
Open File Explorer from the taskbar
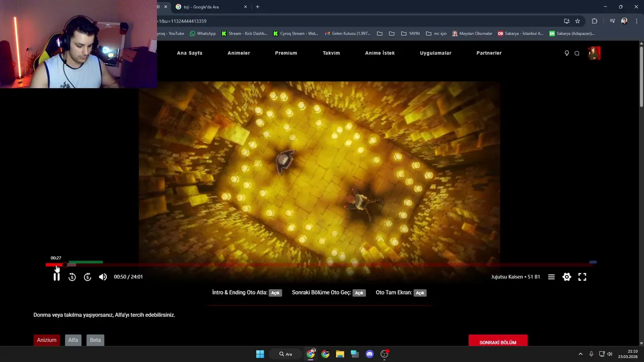click(340, 354)
